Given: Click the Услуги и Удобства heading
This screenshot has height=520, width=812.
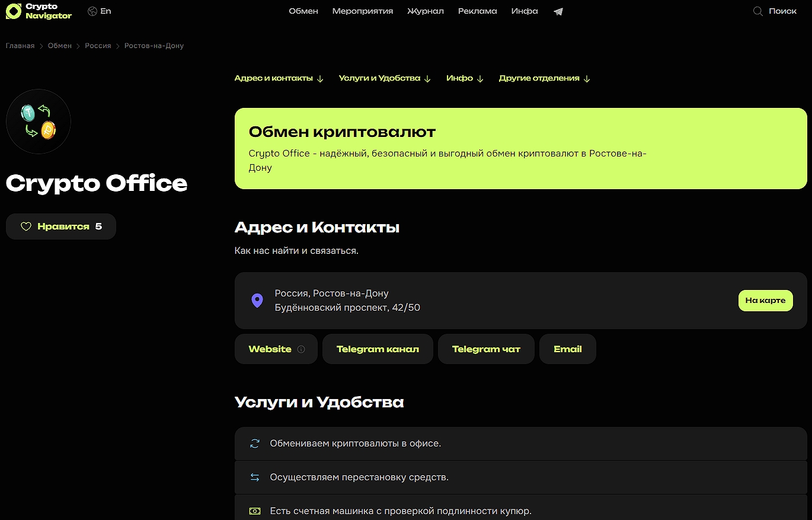Looking at the screenshot, I should tap(319, 403).
